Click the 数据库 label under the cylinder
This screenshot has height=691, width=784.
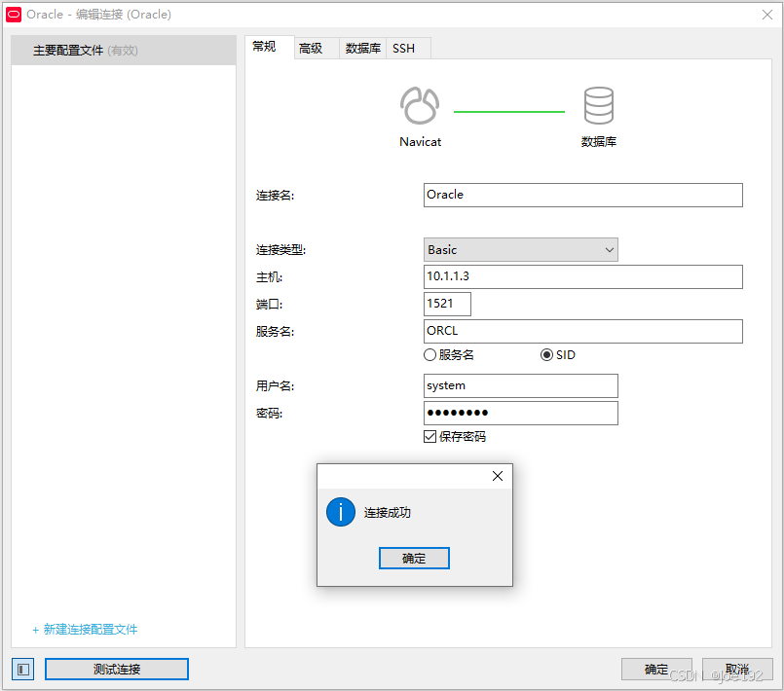[x=599, y=142]
